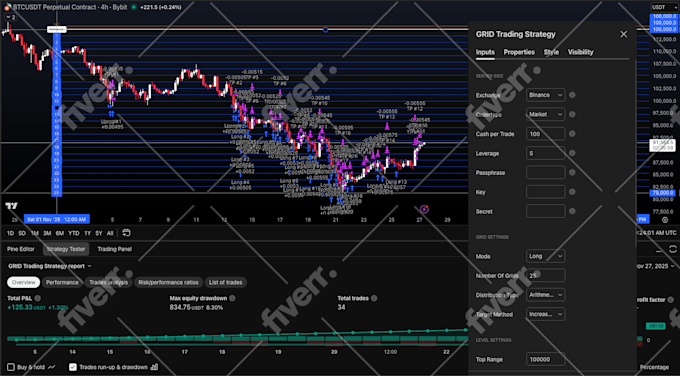
Task: Open the List of trades tab
Action: tap(226, 282)
